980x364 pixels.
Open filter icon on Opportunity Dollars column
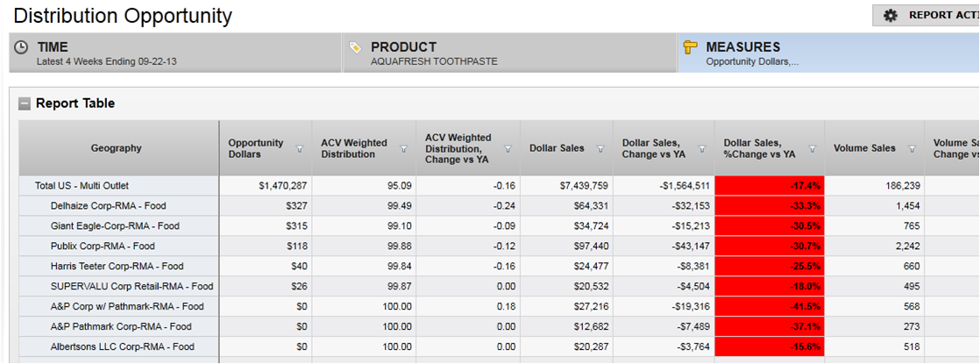[x=300, y=149]
